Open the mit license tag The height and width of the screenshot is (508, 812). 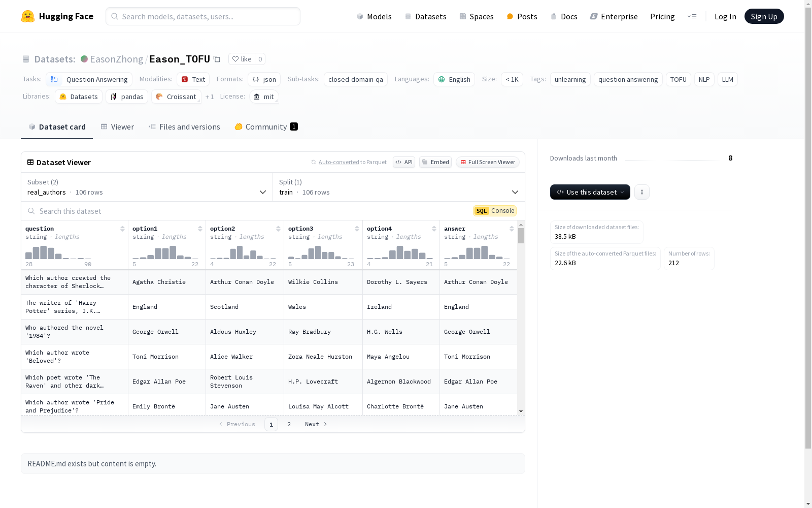coord(264,97)
